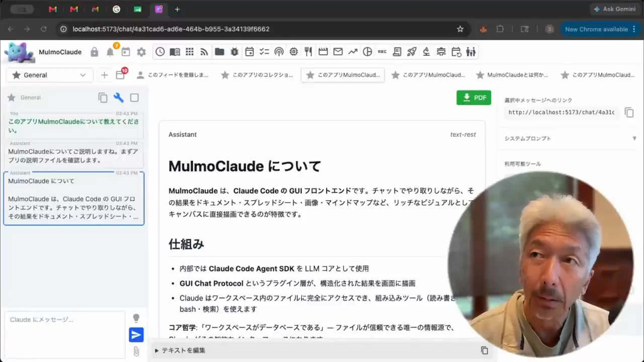Click the grid apps icon
The height and width of the screenshot is (362, 644).
click(190, 51)
